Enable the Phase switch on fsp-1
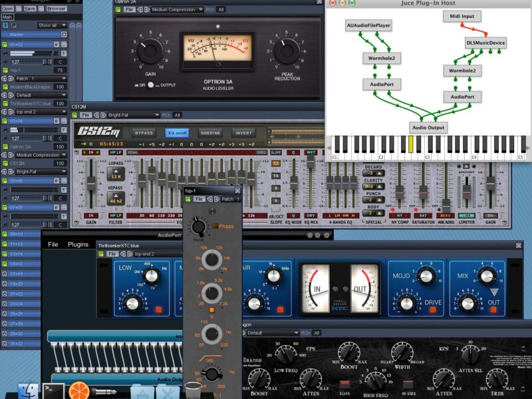Viewport: 532px width, 399px height. pyautogui.click(x=216, y=226)
